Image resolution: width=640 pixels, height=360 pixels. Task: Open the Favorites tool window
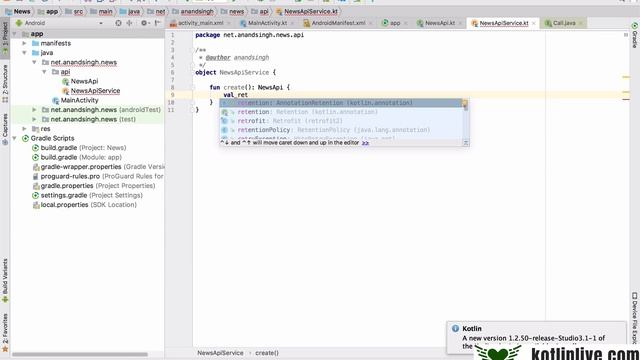[x=5, y=333]
